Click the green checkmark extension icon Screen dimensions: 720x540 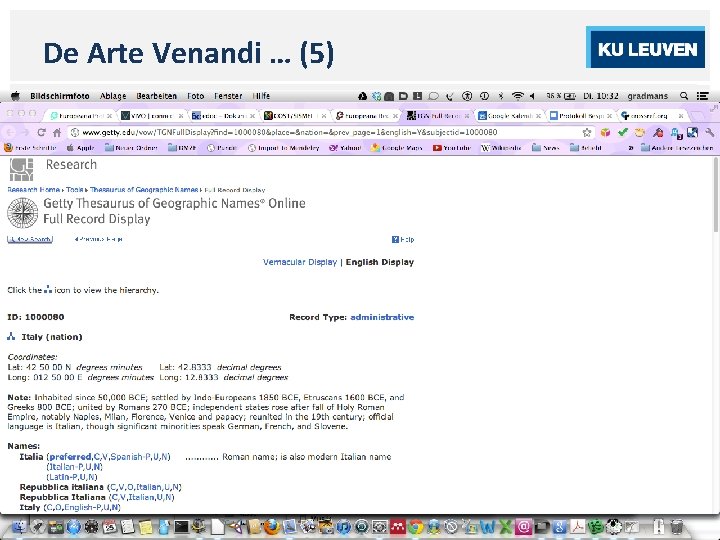click(622, 133)
